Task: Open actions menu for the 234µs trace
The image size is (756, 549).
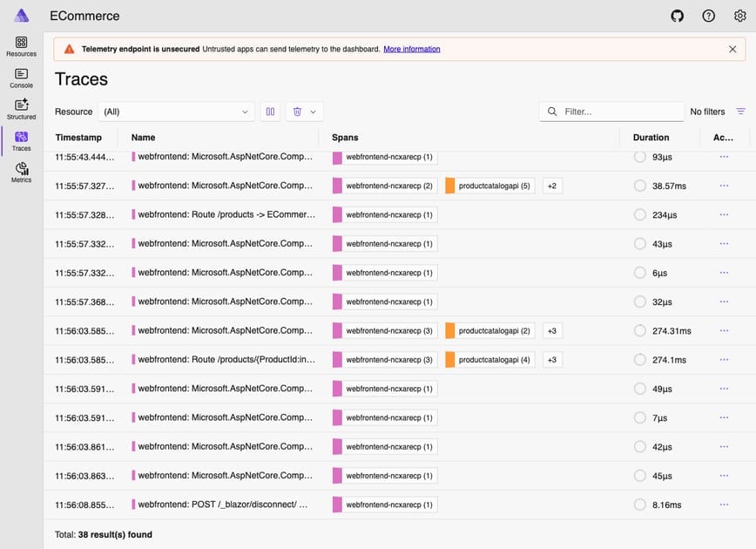Action: (x=724, y=214)
